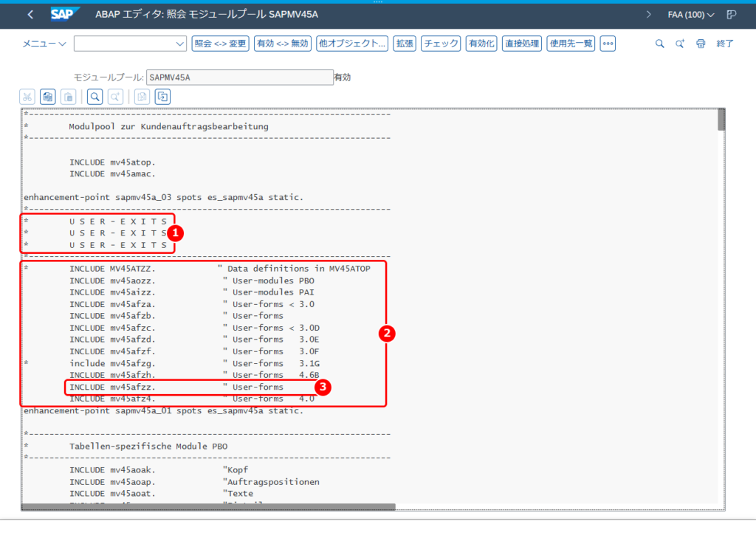The width and height of the screenshot is (756, 544).
Task: Click the line INCLUDE mv45amac.
Action: [x=112, y=174]
